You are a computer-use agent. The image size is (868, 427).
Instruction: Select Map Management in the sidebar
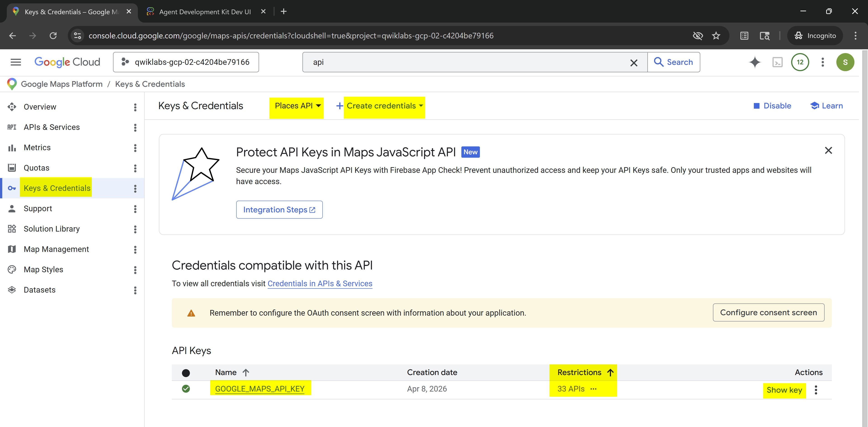click(56, 249)
